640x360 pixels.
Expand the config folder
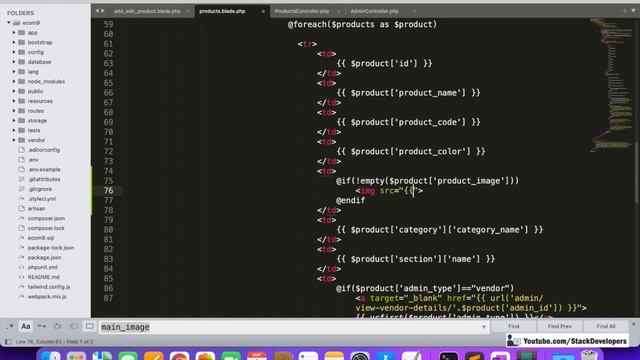coord(14,52)
